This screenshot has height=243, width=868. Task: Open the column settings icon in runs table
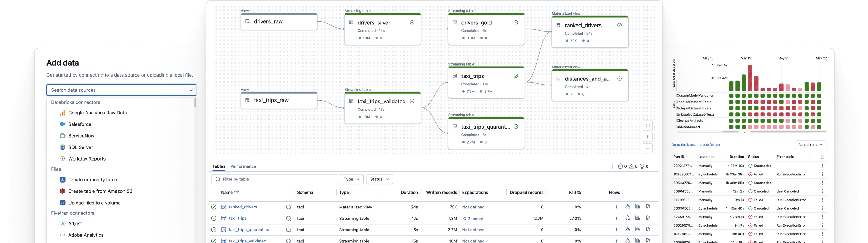point(822,157)
